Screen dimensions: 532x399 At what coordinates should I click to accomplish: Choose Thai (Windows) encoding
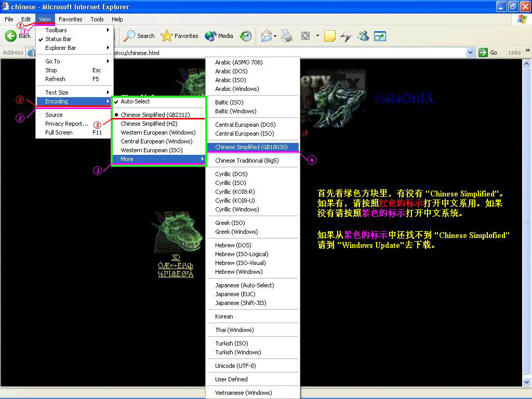253,330
